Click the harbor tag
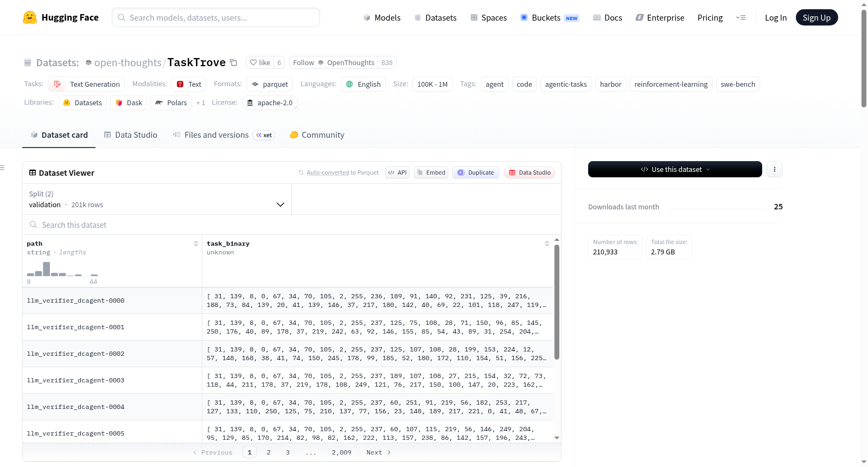The height and width of the screenshot is (467, 868). (610, 84)
